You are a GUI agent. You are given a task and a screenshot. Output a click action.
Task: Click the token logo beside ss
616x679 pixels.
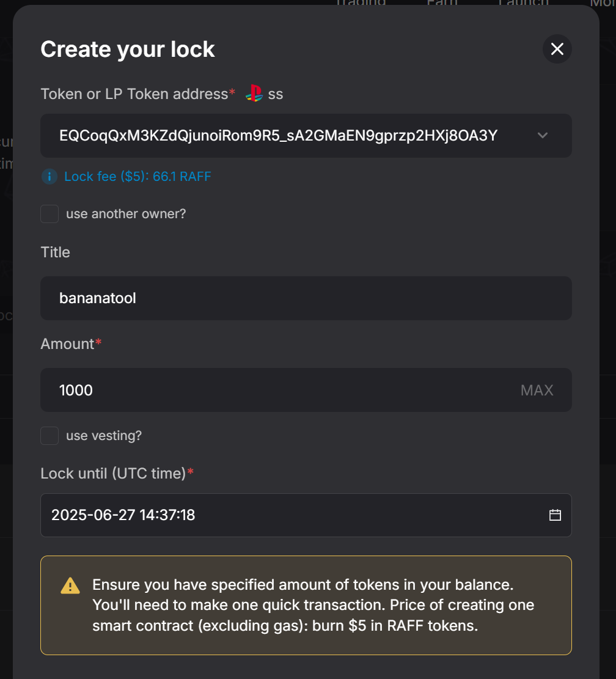[254, 94]
